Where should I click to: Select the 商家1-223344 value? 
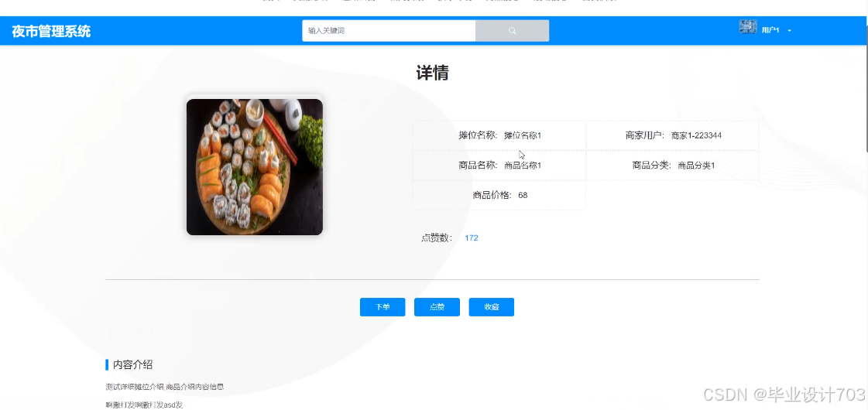pos(696,135)
